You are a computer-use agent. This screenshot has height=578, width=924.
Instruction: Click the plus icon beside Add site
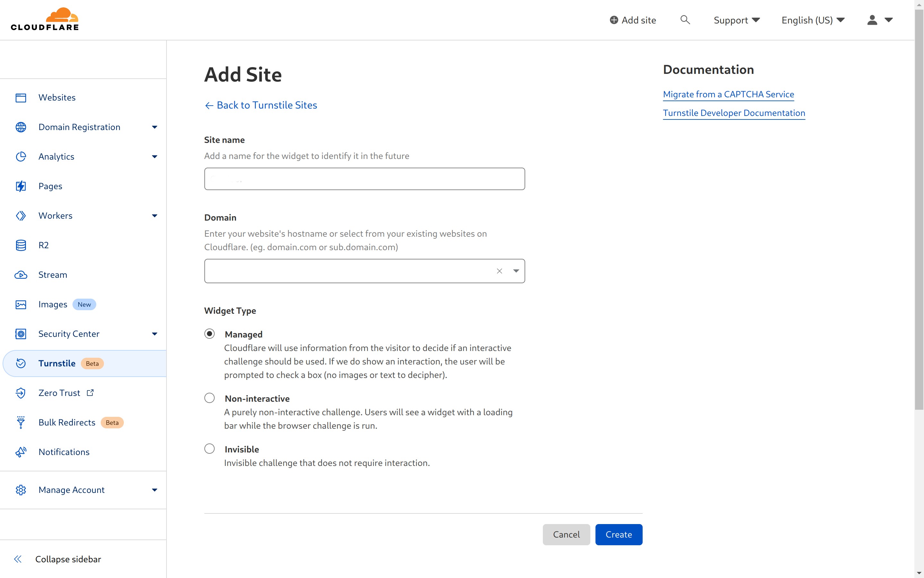[x=613, y=20]
